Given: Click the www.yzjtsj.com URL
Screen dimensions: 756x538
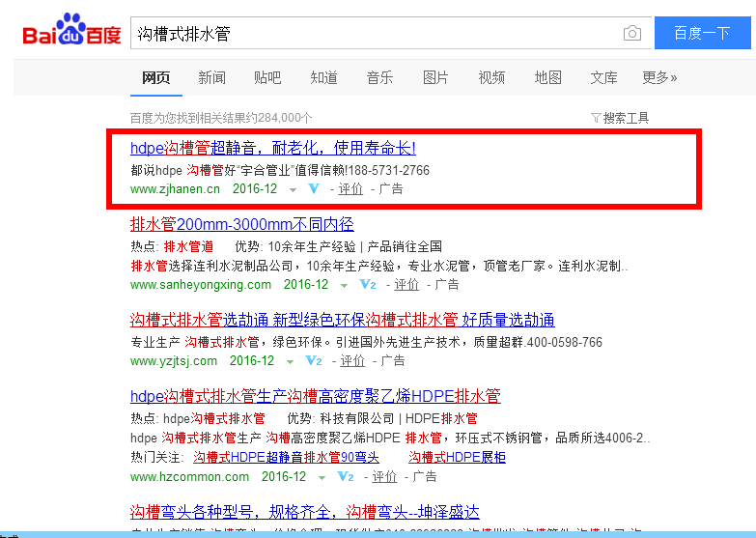Looking at the screenshot, I should point(174,360).
